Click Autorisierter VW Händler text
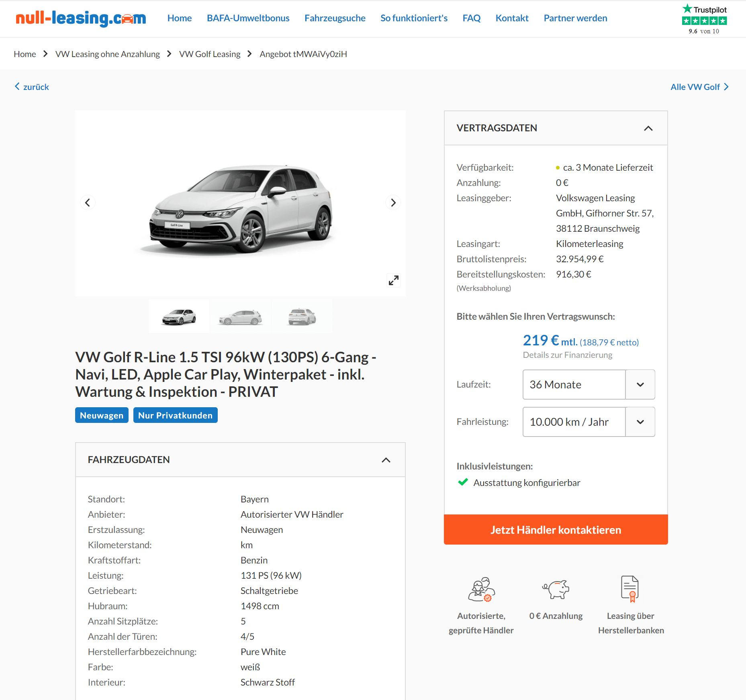 click(292, 514)
